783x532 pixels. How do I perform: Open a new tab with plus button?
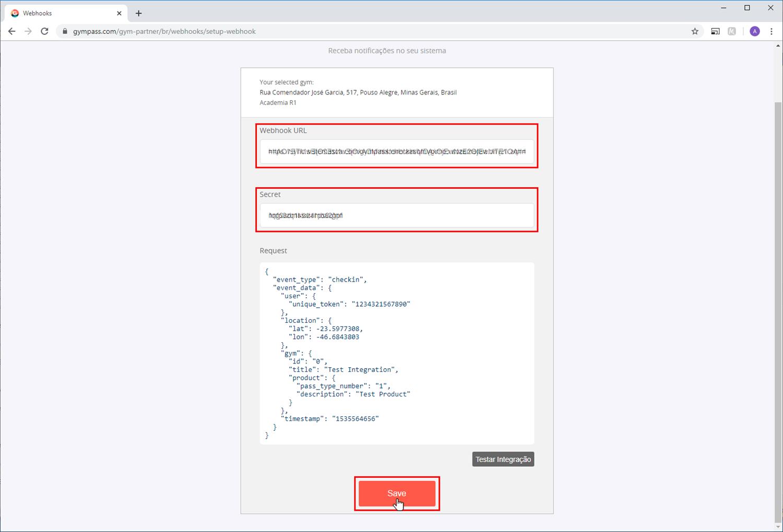click(x=139, y=13)
